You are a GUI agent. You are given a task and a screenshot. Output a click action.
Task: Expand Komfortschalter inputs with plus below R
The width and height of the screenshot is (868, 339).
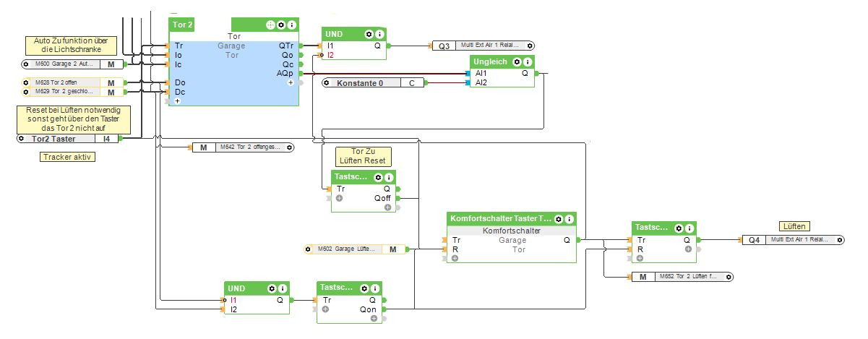[x=455, y=258]
